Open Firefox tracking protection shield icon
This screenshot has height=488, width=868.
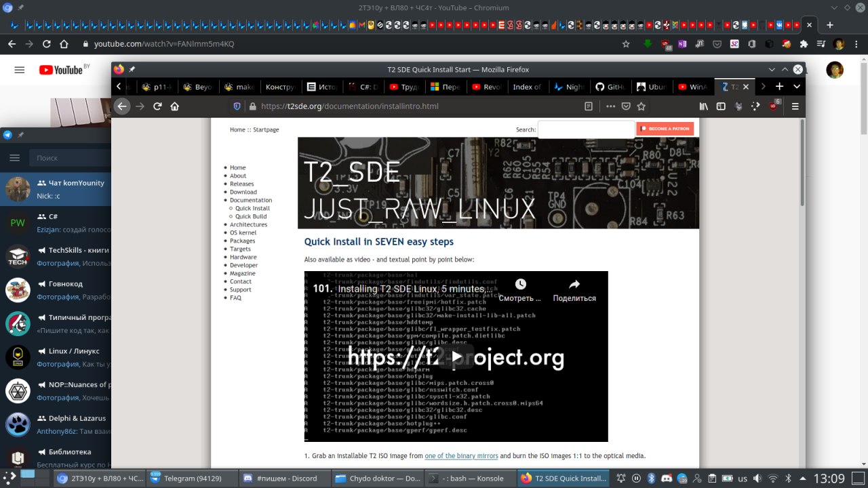click(237, 106)
